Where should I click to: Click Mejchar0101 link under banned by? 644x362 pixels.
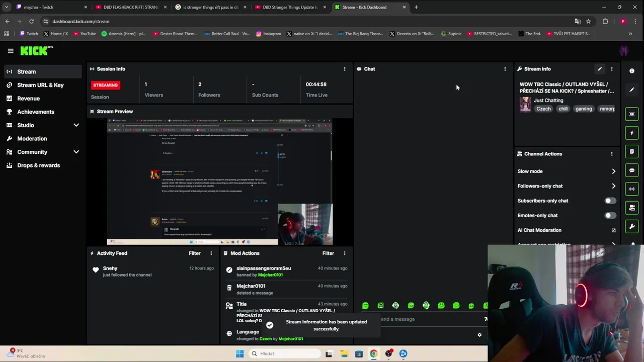270,275
